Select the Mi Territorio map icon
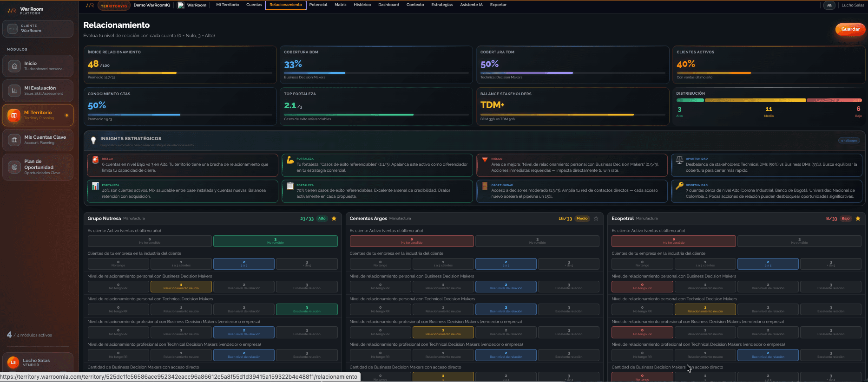This screenshot has width=868, height=382. (x=14, y=115)
